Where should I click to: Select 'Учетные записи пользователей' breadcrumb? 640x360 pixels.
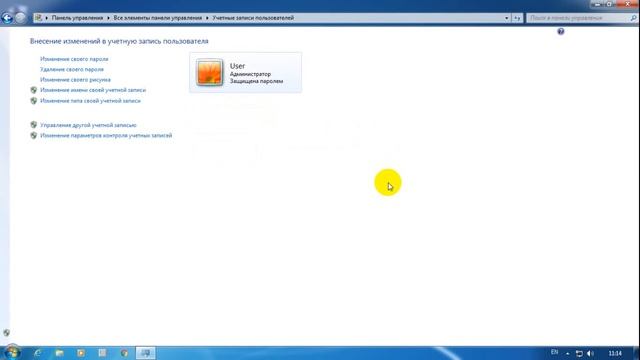pyautogui.click(x=253, y=18)
